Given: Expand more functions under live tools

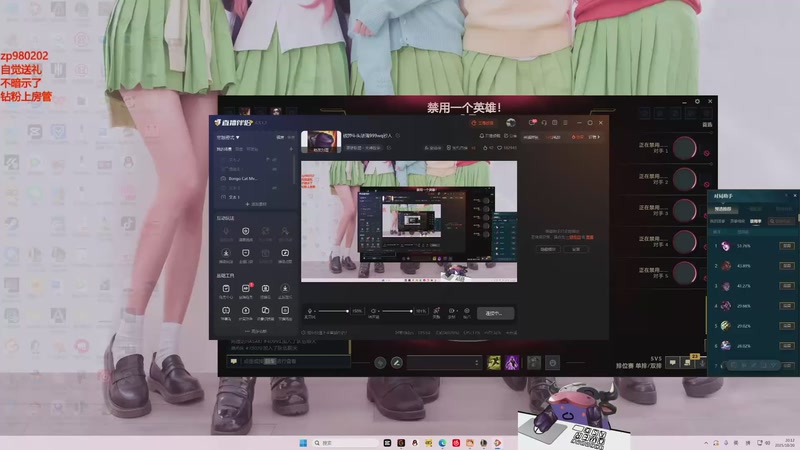Looking at the screenshot, I should 256,331.
